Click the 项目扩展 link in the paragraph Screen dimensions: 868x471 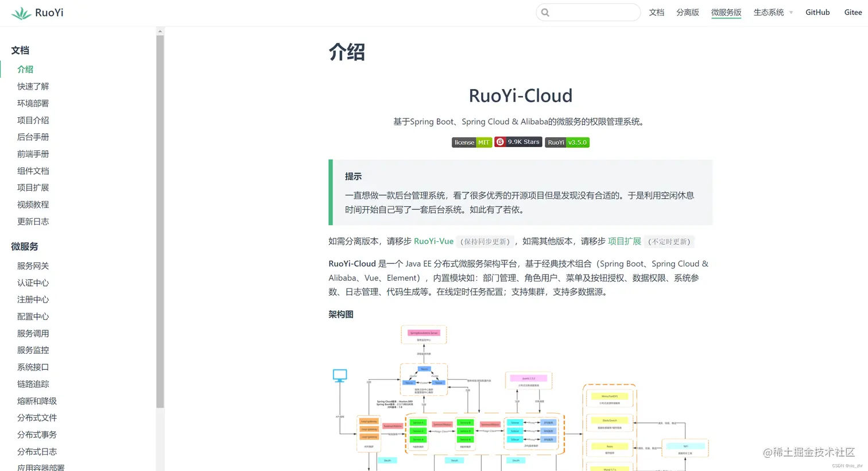(624, 241)
